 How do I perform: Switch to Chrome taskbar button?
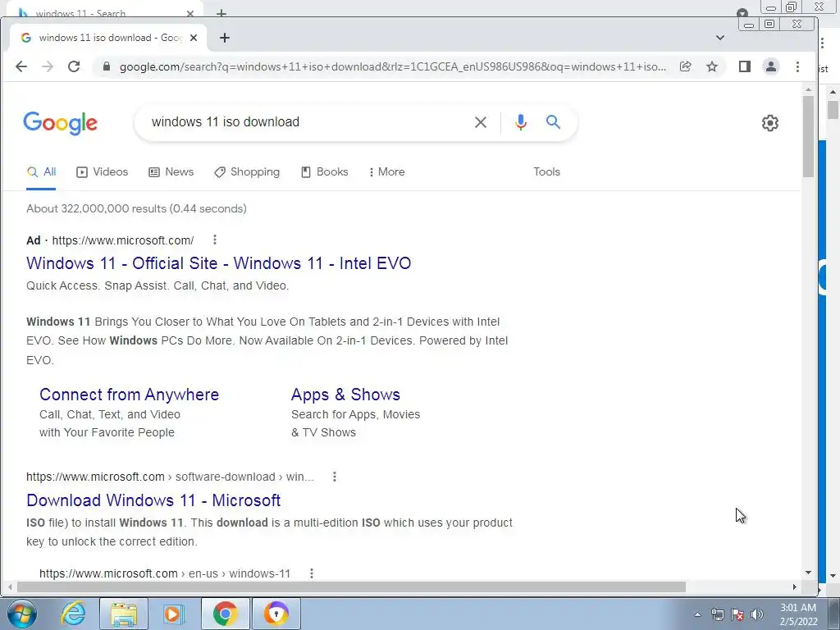click(x=225, y=614)
